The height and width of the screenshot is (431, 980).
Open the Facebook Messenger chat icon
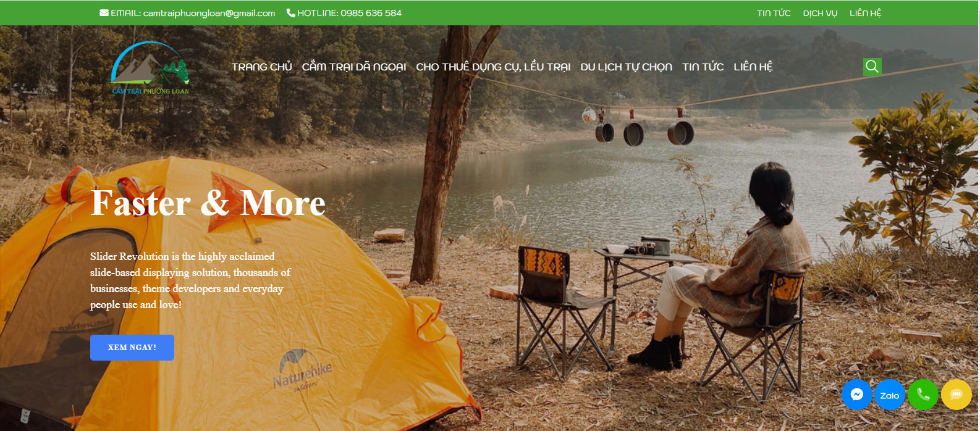[x=856, y=395]
